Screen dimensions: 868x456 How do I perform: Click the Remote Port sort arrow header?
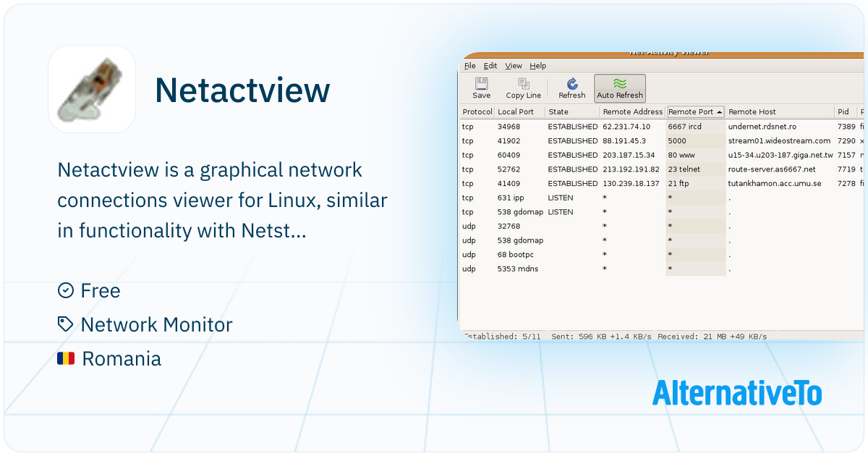tap(696, 112)
